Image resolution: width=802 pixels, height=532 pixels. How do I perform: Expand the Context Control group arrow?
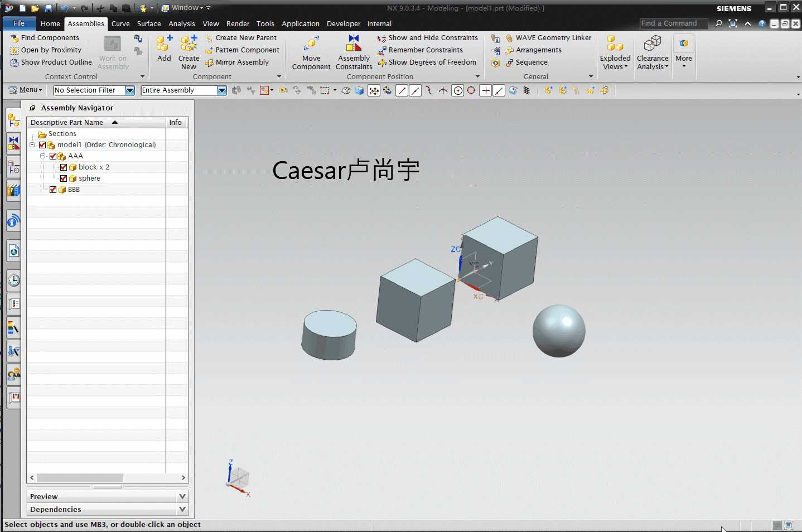pos(142,77)
